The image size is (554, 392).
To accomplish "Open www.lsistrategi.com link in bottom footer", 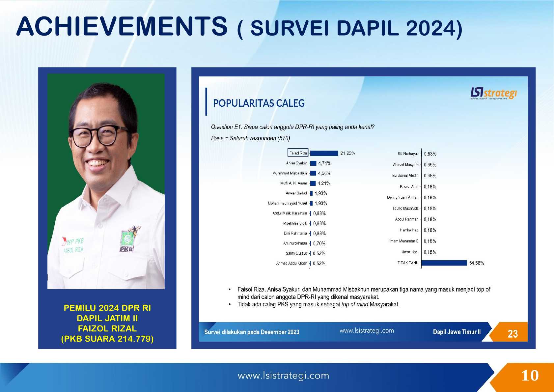I will [x=283, y=376].
